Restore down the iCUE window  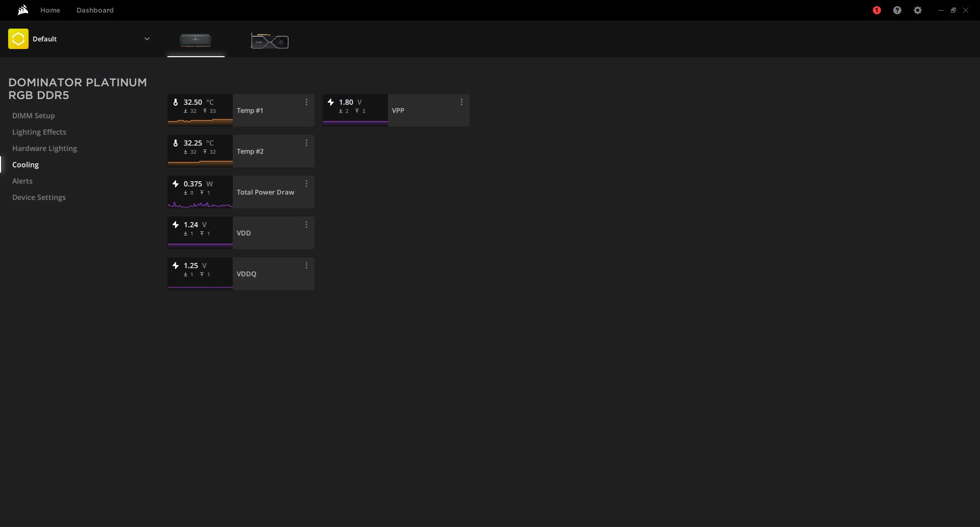(953, 10)
